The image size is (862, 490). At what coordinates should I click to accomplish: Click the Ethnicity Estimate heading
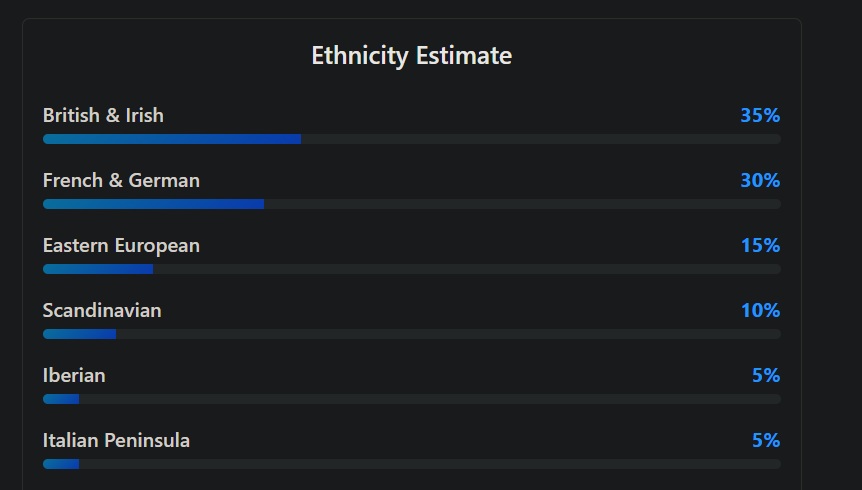click(412, 56)
